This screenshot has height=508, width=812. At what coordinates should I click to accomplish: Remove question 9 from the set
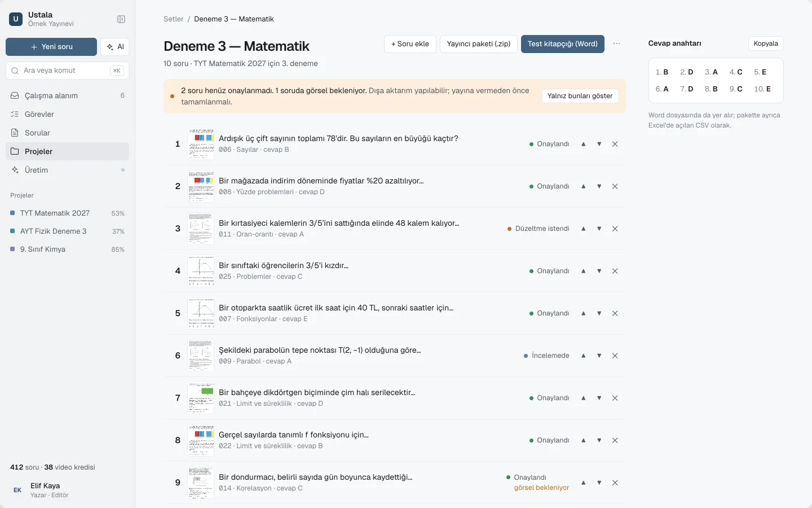615,483
